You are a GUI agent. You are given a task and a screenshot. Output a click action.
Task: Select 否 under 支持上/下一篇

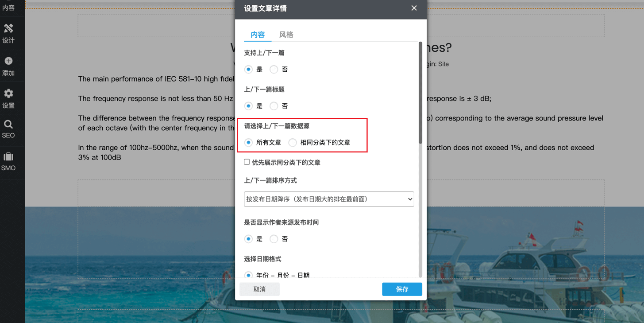tap(274, 70)
